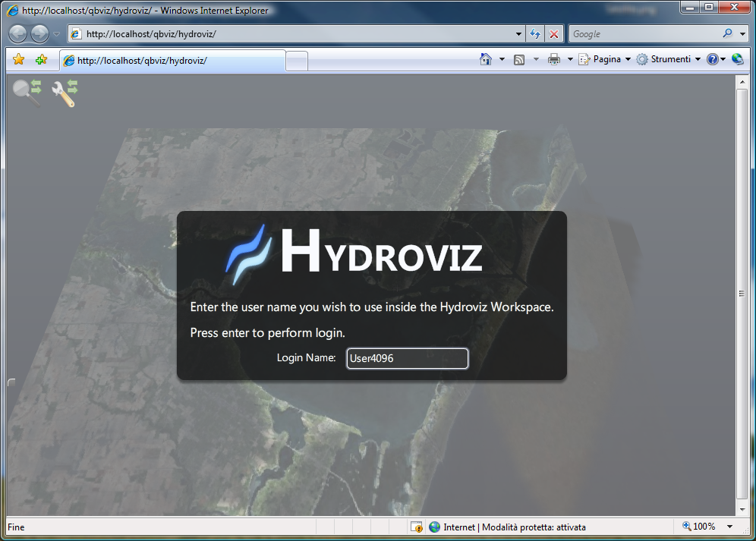Expand the Print options dropdown arrow
Image resolution: width=756 pixels, height=541 pixels.
570,59
